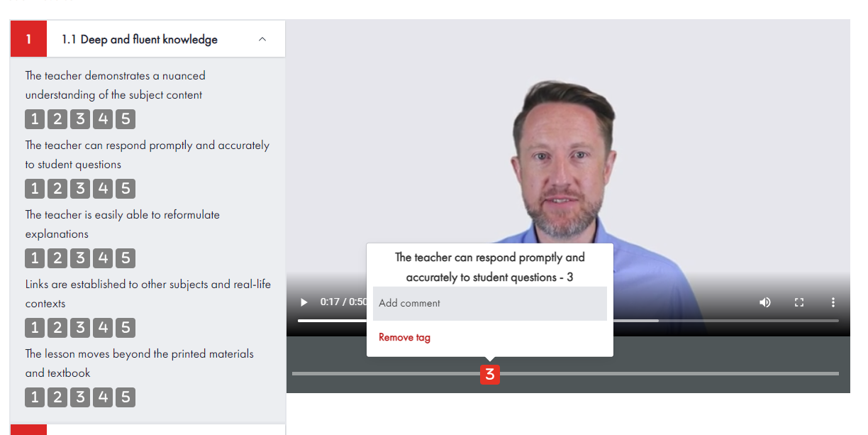This screenshot has height=435, width=868.
Task: Rate reformulate explanations as 1
Action: [x=35, y=258]
